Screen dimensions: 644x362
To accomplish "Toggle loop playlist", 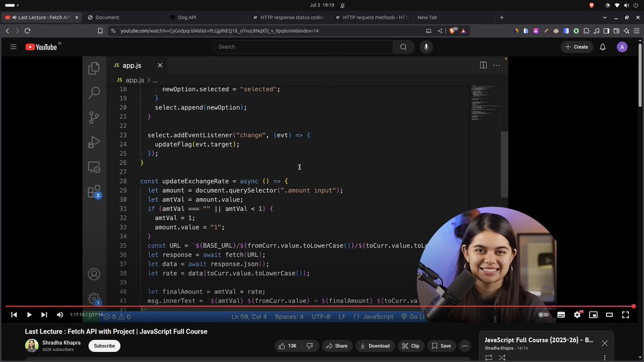I will 488,357.
